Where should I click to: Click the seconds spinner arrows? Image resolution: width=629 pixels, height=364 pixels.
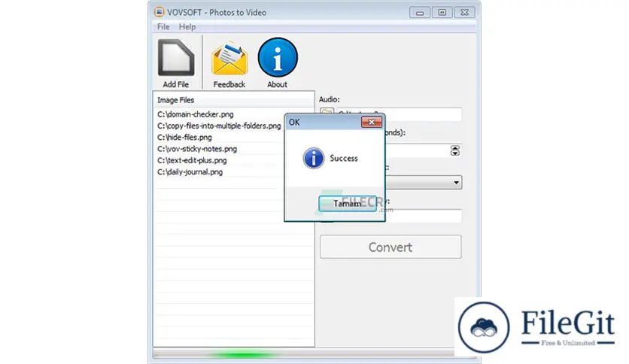(455, 150)
